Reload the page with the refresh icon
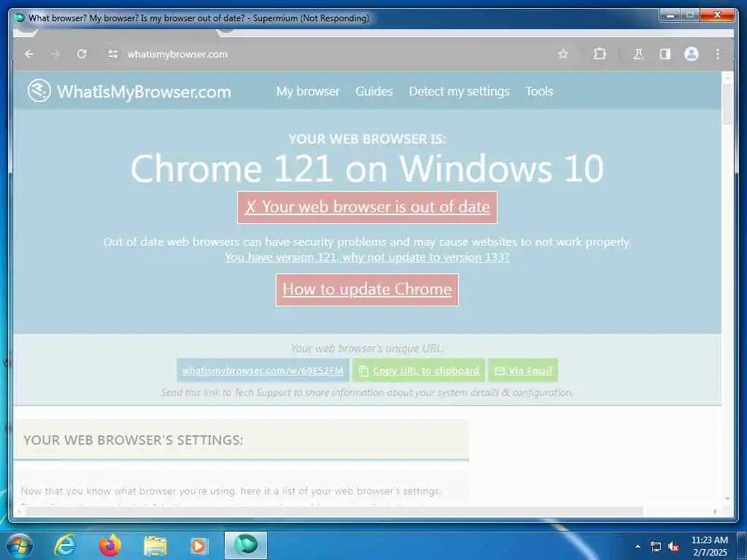The width and height of the screenshot is (747, 560). 82,54
